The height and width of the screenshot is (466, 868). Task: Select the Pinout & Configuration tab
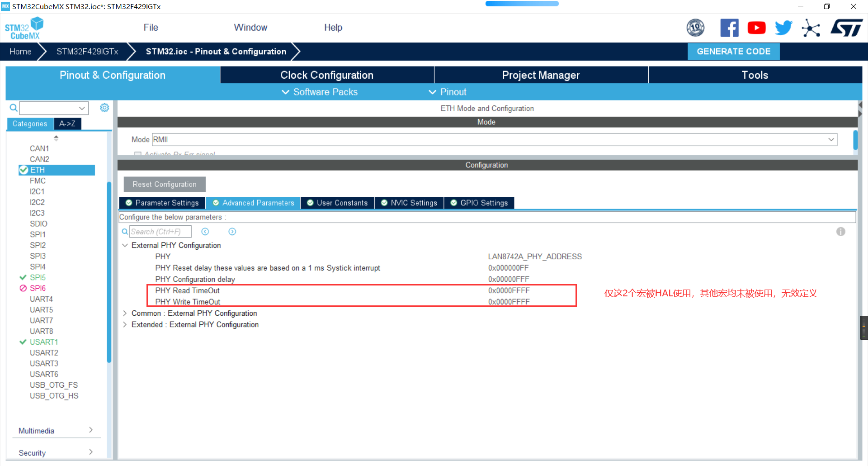(113, 75)
